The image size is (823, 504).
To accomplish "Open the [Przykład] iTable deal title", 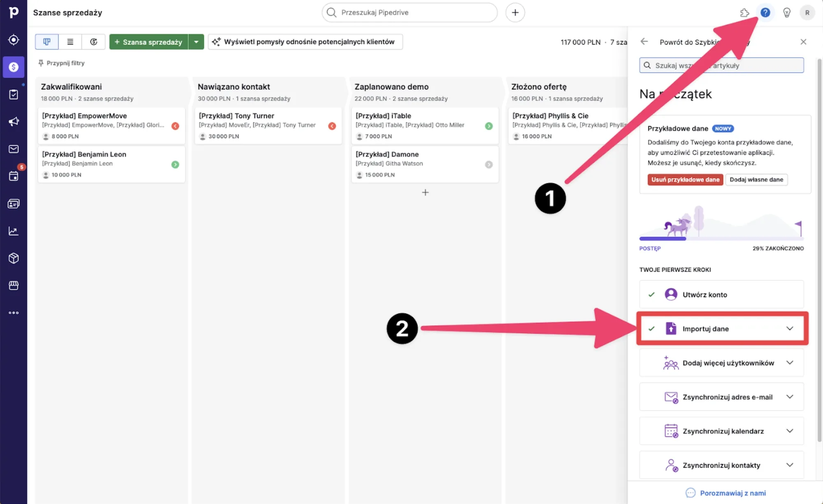I will (383, 116).
